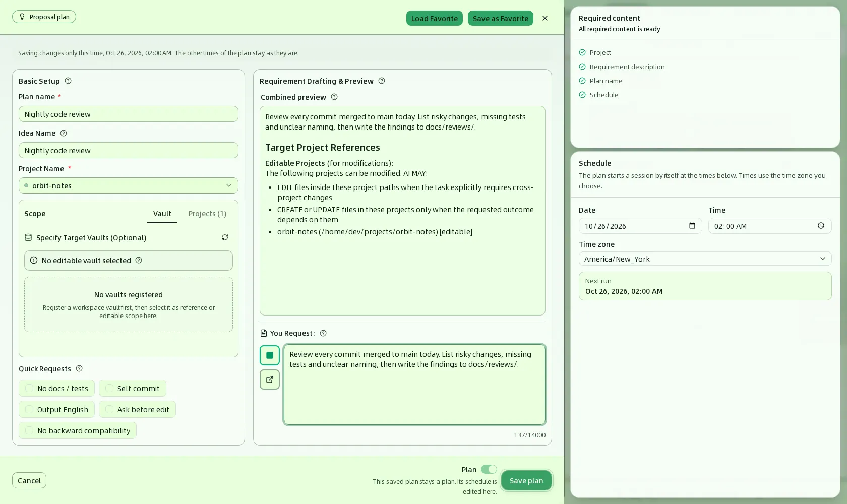Open the Quick Requests help icon

click(x=79, y=368)
